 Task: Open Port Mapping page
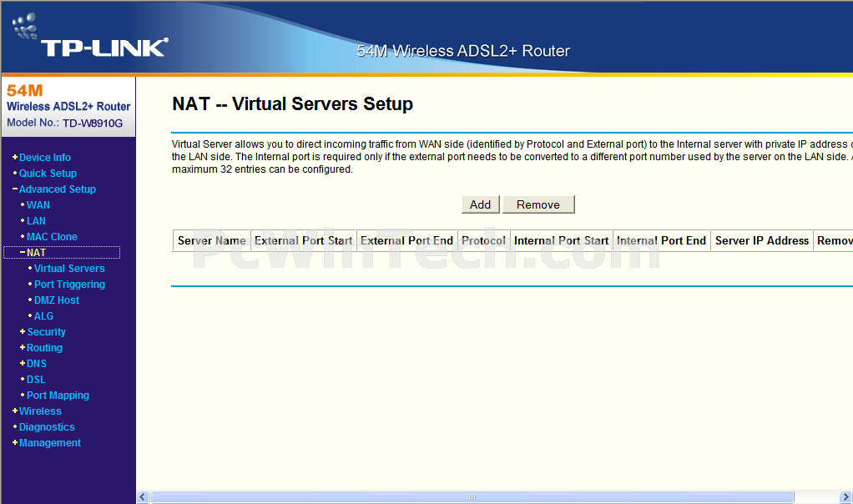point(58,396)
